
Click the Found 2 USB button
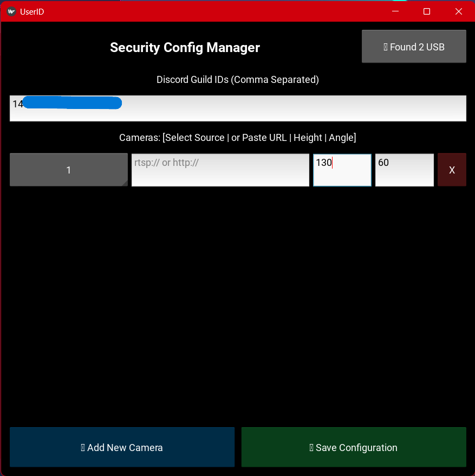click(x=414, y=47)
